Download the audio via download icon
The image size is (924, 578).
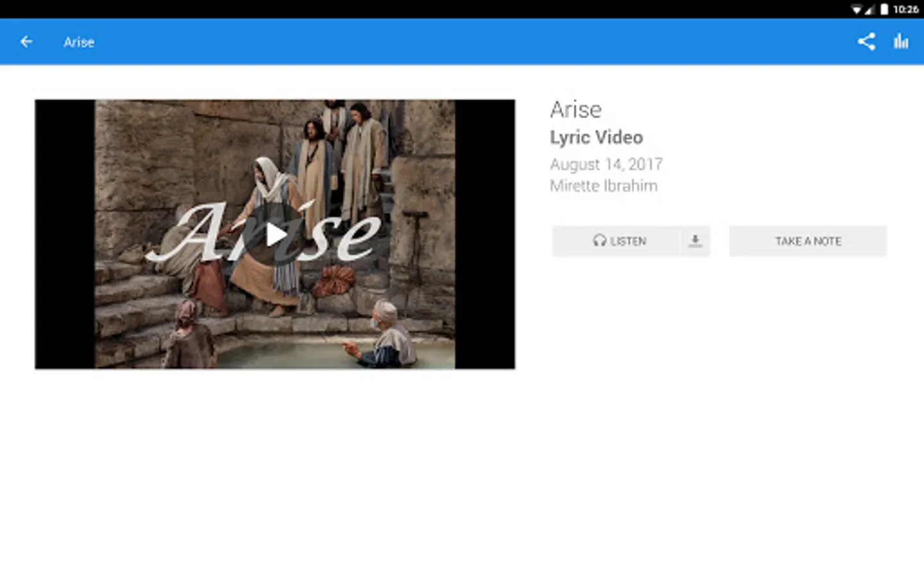(695, 241)
